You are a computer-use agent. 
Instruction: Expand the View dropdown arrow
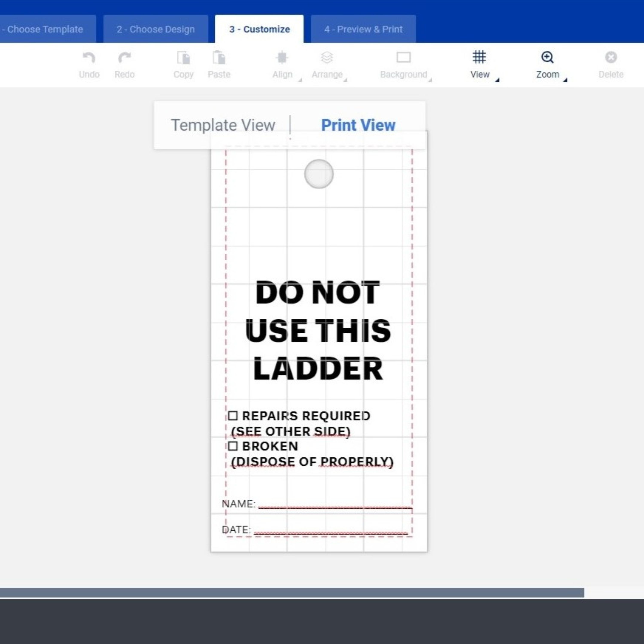(x=497, y=80)
